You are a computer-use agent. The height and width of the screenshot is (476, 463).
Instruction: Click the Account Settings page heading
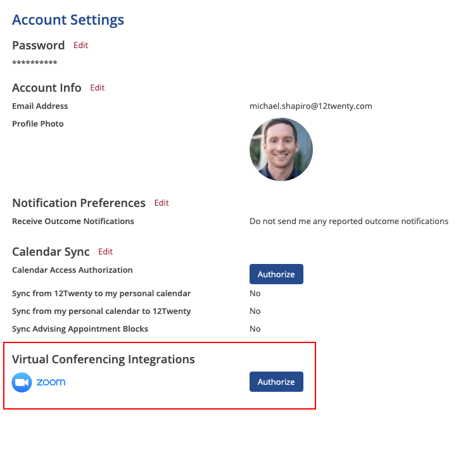pyautogui.click(x=68, y=20)
